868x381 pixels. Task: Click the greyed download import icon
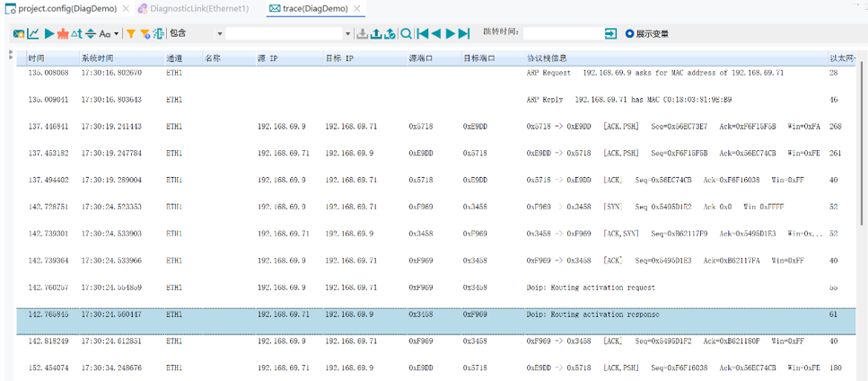362,34
